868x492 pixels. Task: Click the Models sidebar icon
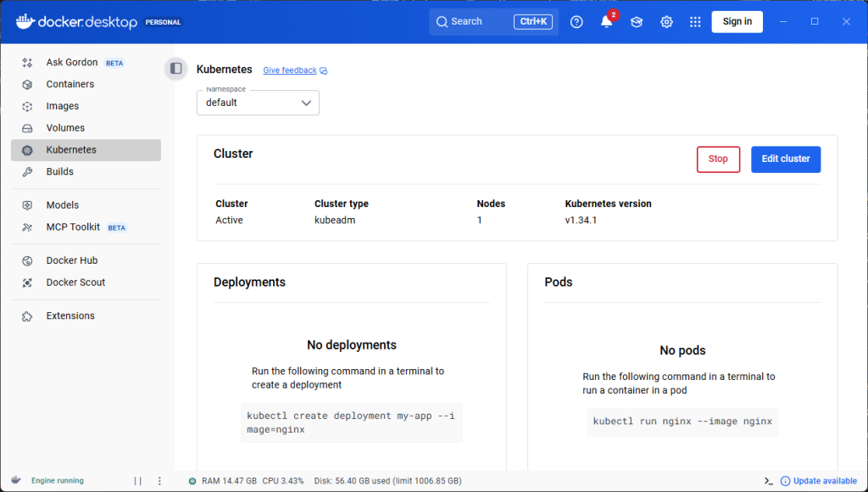click(x=27, y=205)
